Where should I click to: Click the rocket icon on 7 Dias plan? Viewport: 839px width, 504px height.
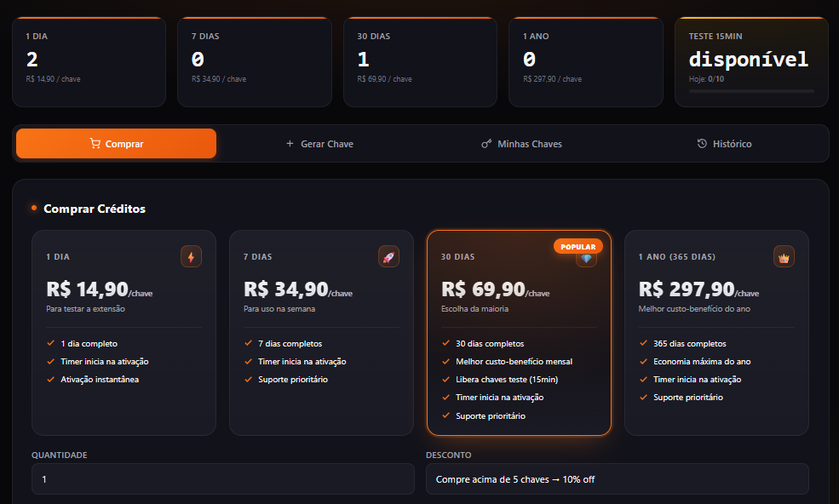[x=388, y=257]
